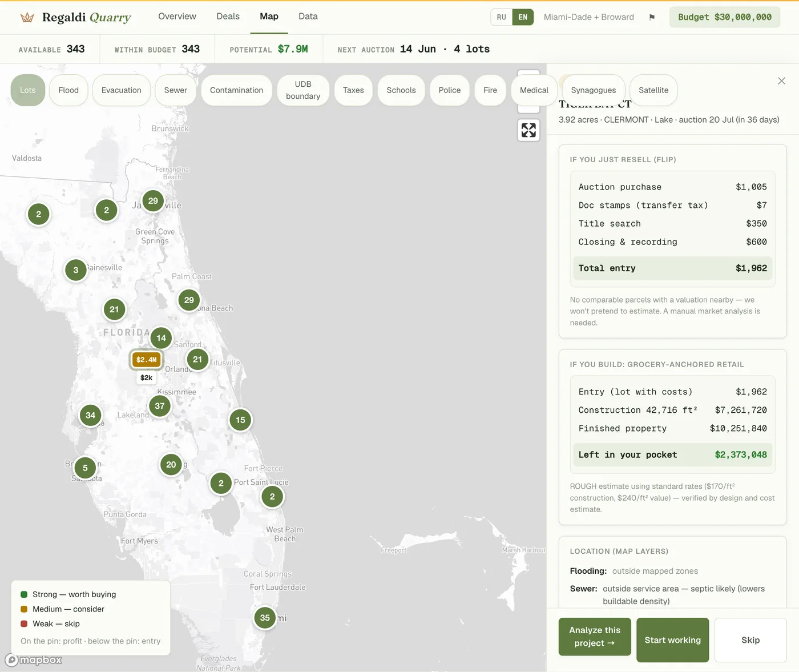
Task: Switch language to RU
Action: point(502,17)
